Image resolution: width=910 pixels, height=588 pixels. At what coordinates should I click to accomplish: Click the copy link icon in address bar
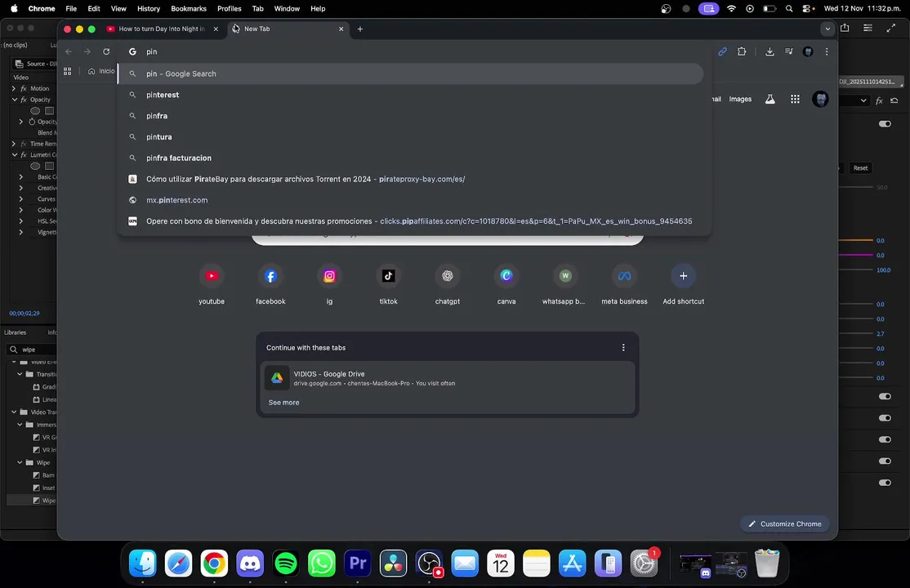pos(723,51)
